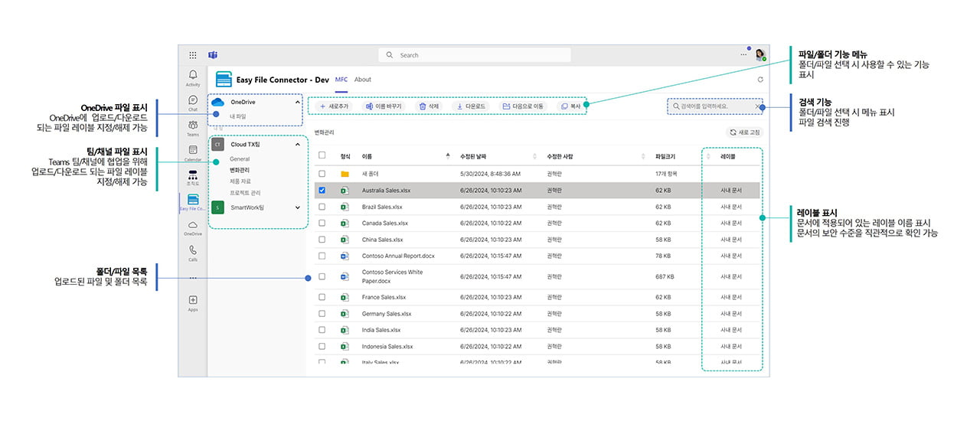Collapse the Cloud TX팀 channel list
The height and width of the screenshot is (421, 980).
(x=297, y=144)
